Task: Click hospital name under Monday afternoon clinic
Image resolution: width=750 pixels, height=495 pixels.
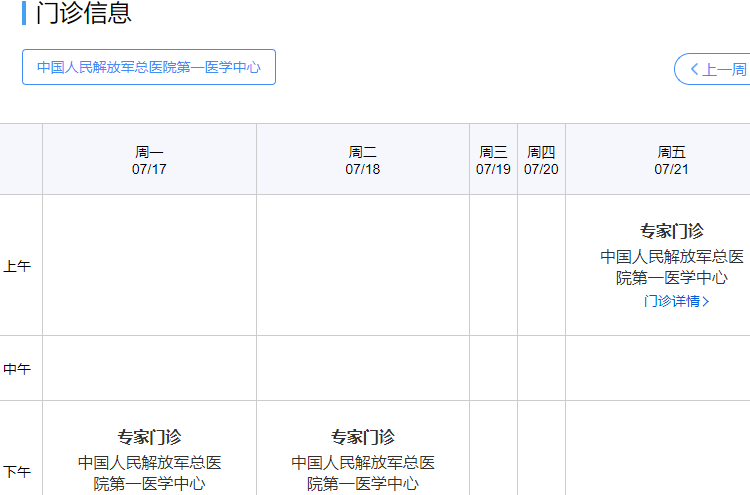Action: [149, 473]
